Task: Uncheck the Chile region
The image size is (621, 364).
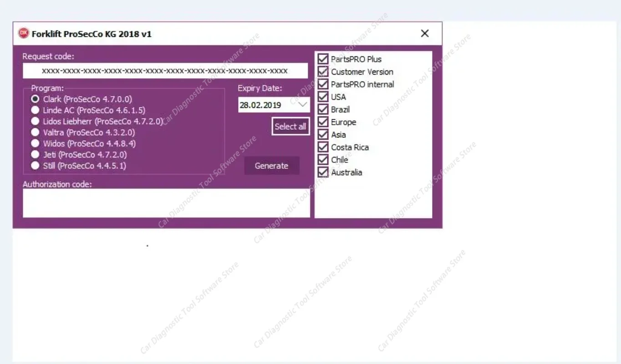Action: click(323, 160)
